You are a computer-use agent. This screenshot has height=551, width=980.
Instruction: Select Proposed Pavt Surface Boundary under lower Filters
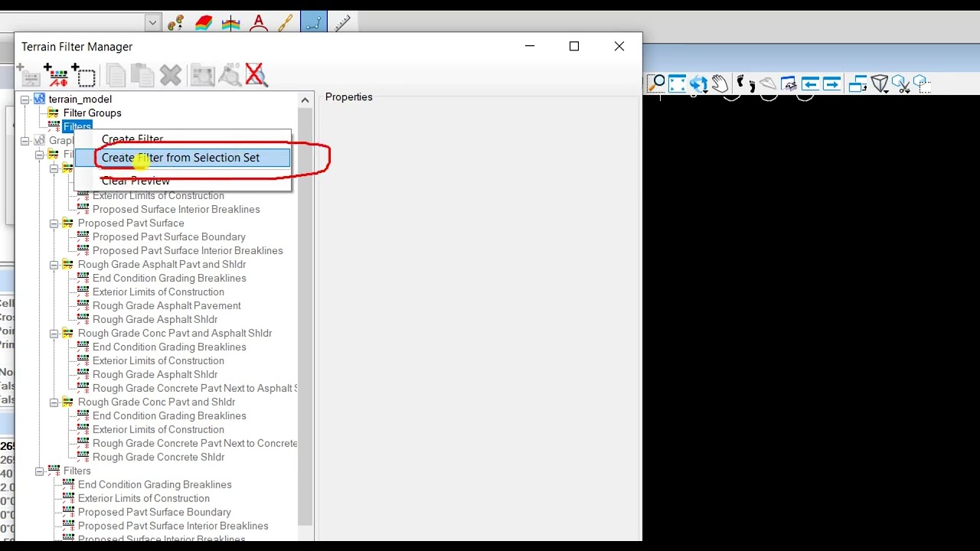coord(154,513)
